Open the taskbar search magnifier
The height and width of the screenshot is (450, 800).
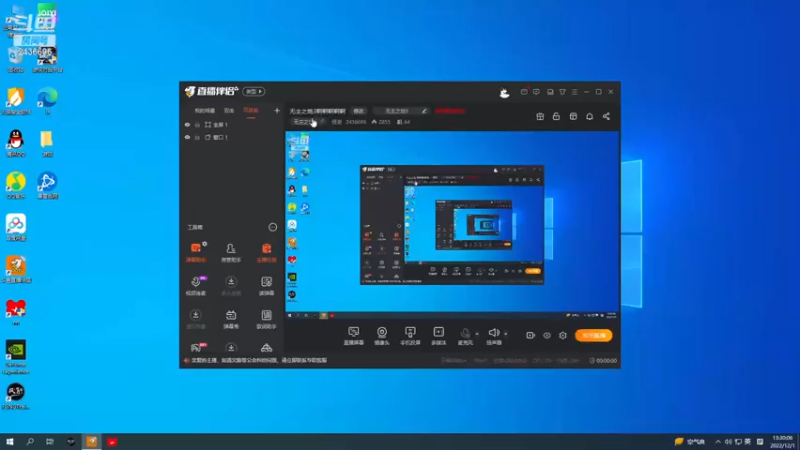tap(30, 442)
